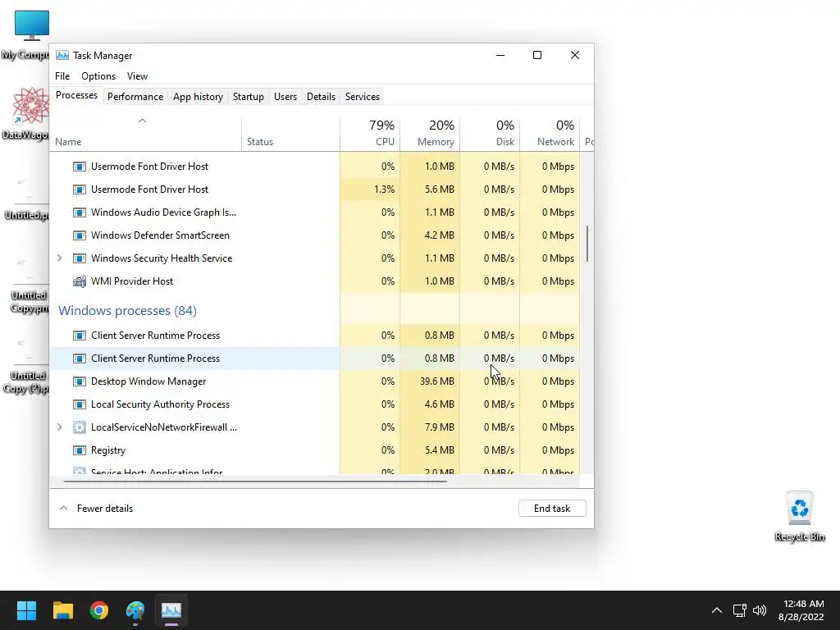Click the vertical scrollbar thumb in process list

(x=587, y=244)
